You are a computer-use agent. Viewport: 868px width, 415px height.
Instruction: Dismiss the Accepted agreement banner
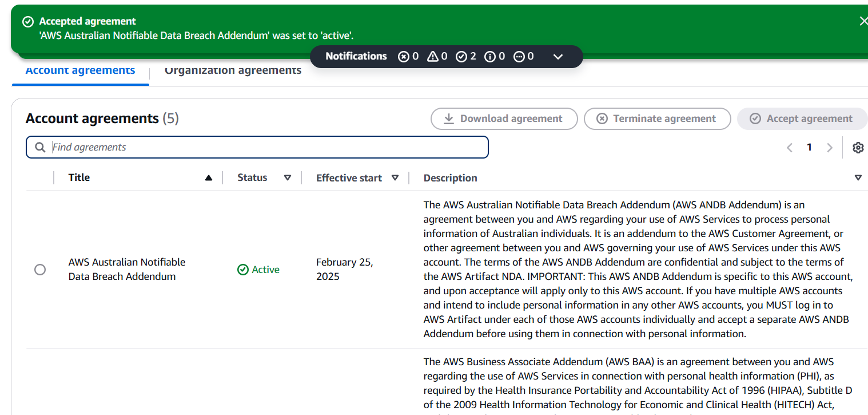pyautogui.click(x=863, y=21)
